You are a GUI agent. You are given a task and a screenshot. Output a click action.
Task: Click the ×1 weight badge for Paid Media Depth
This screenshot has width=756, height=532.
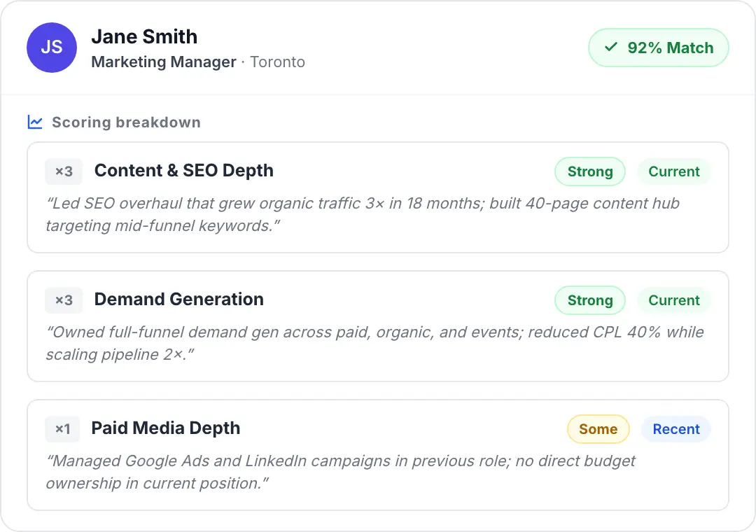[63, 429]
